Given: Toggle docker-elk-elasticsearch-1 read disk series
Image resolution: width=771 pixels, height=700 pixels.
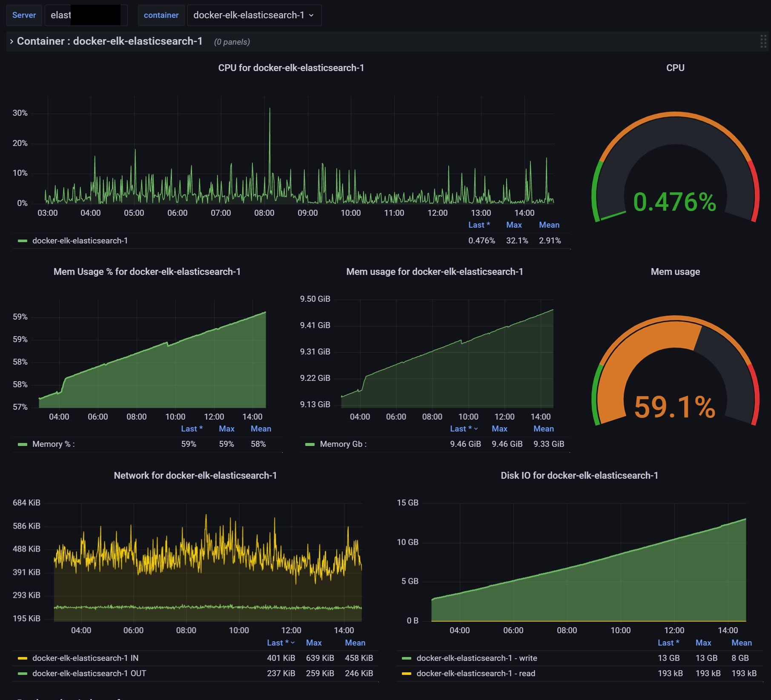Looking at the screenshot, I should click(x=476, y=674).
